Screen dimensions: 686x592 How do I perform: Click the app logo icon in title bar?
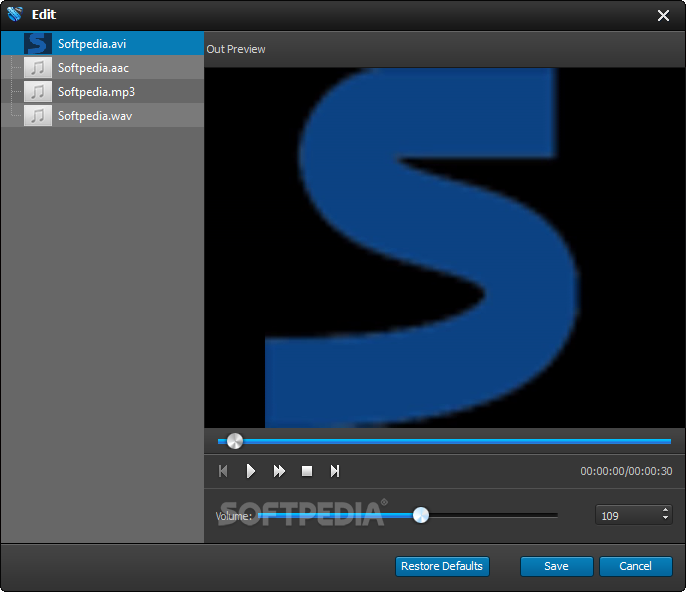click(15, 14)
